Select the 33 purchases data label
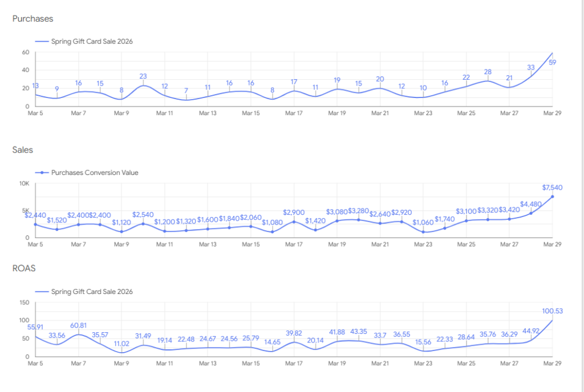 [531, 67]
